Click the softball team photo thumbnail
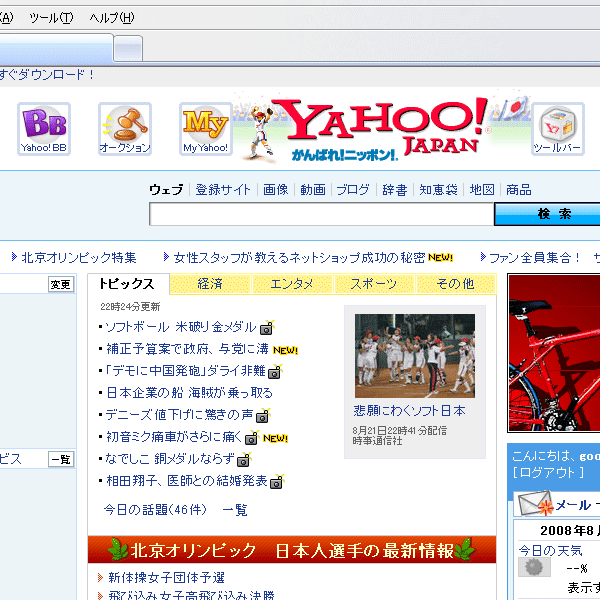The width and height of the screenshot is (600, 600). (415, 356)
